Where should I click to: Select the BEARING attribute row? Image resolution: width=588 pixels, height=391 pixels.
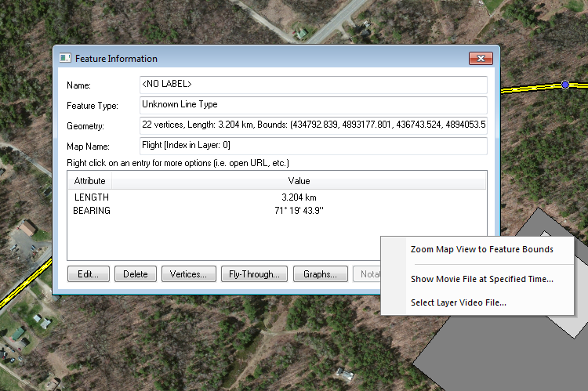click(92, 212)
